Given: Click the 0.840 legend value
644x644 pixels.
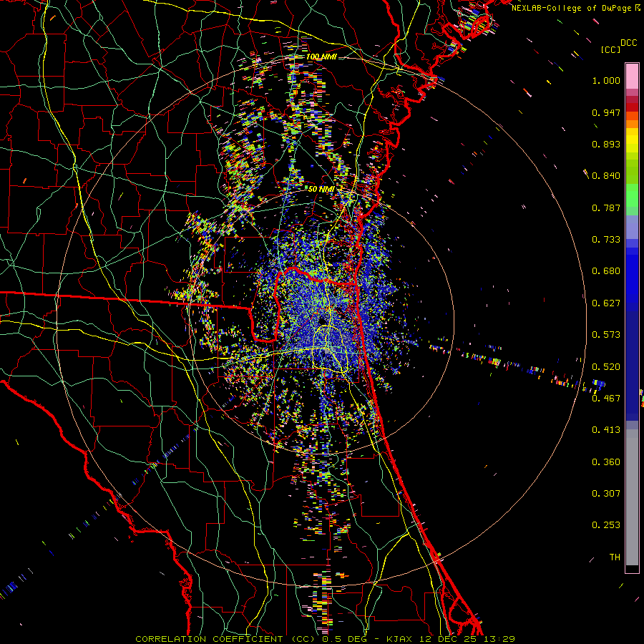Looking at the screenshot, I should [x=606, y=176].
